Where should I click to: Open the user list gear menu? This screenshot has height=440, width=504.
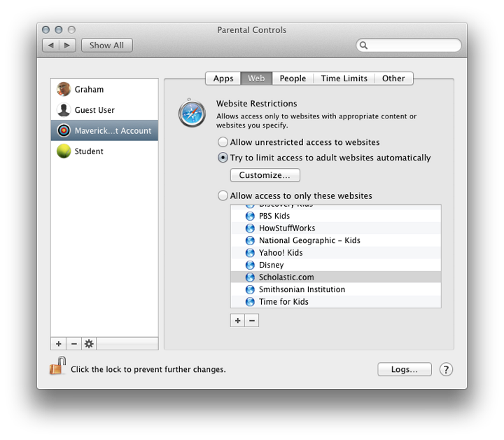(x=89, y=344)
